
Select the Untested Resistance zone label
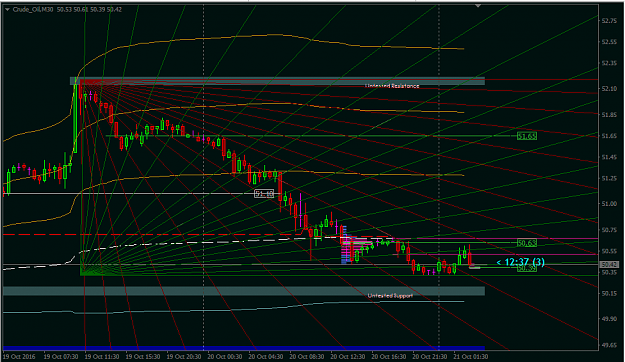pyautogui.click(x=392, y=86)
